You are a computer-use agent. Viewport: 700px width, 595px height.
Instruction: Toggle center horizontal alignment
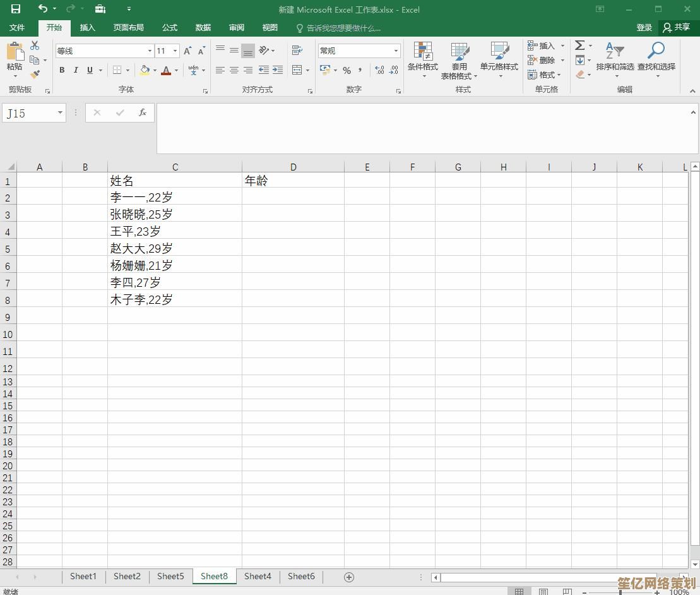tap(234, 70)
